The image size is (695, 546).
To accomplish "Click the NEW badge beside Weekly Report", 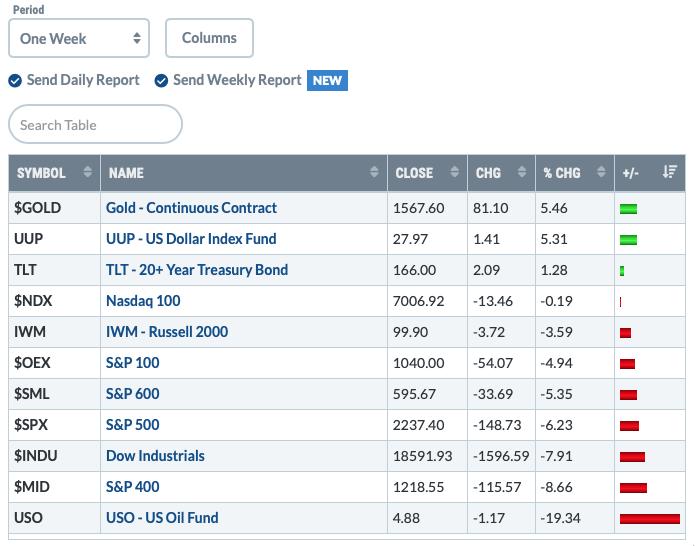I will pos(327,81).
